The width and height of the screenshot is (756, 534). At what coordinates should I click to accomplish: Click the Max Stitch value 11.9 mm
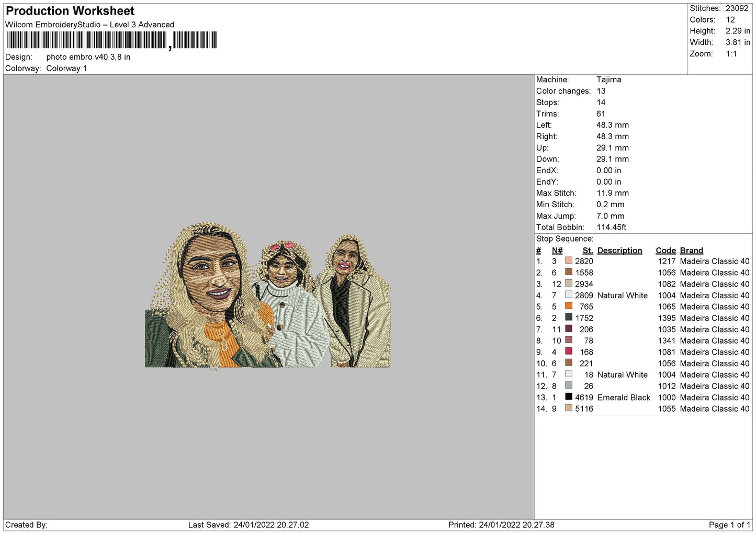point(613,193)
